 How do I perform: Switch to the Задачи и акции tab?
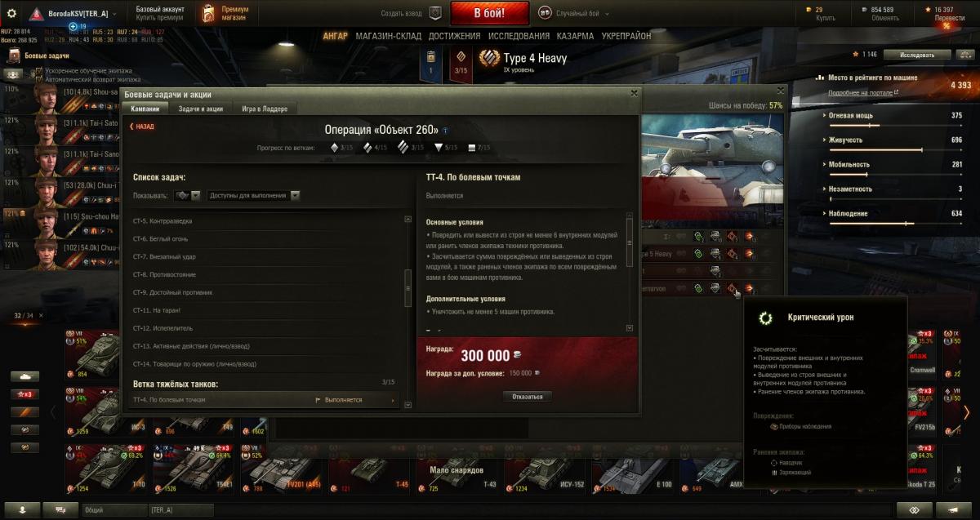coord(201,109)
